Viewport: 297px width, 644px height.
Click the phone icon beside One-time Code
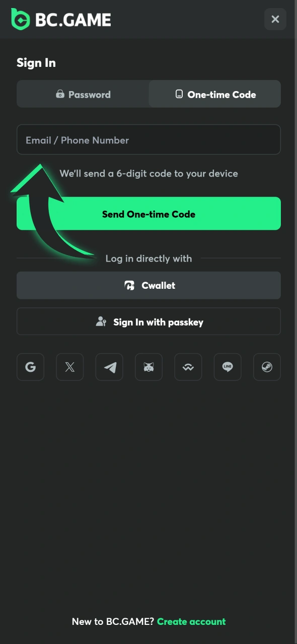(179, 94)
